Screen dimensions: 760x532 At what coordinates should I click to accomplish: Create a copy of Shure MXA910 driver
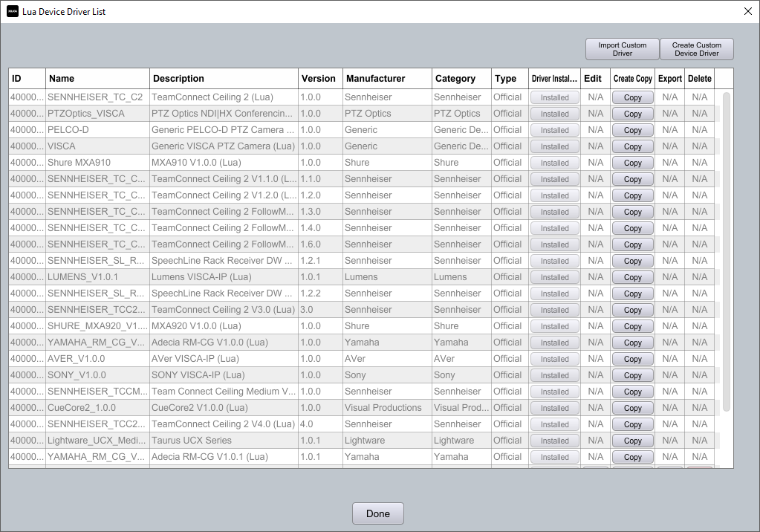click(x=632, y=163)
